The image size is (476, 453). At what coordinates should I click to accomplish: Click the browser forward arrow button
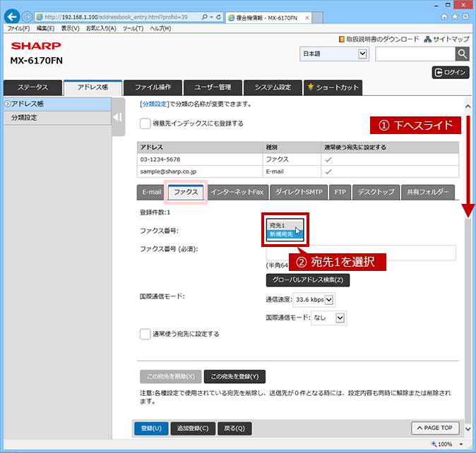(28, 17)
